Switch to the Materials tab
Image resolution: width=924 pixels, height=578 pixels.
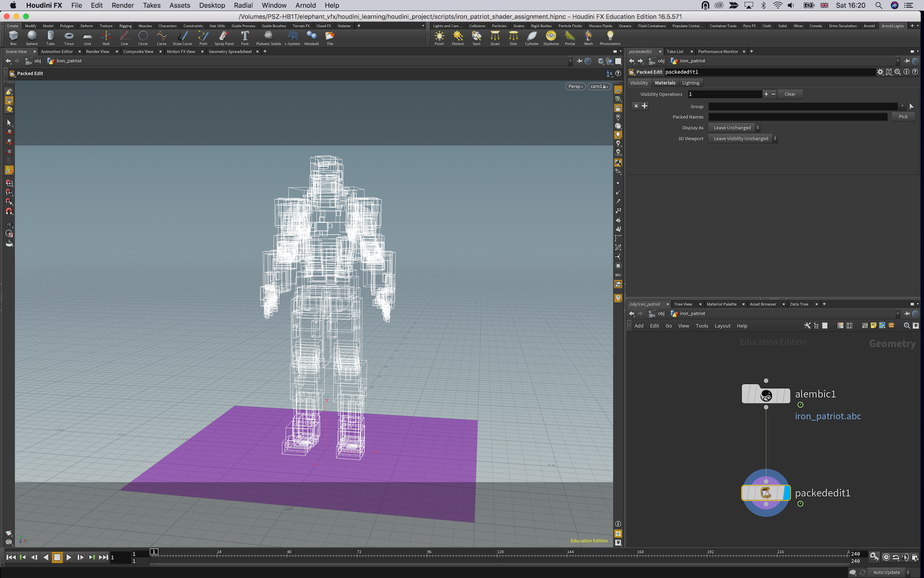(665, 83)
